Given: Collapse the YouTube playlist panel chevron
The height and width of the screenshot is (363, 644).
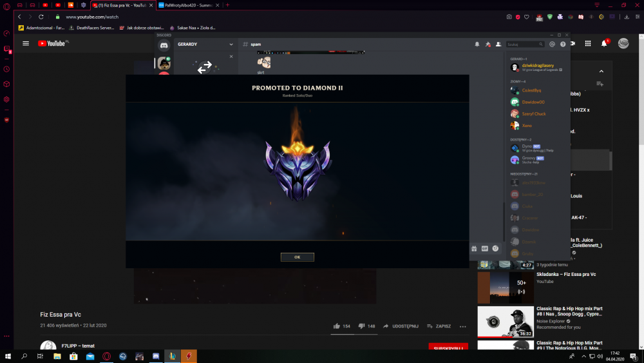Looking at the screenshot, I should [x=601, y=71].
